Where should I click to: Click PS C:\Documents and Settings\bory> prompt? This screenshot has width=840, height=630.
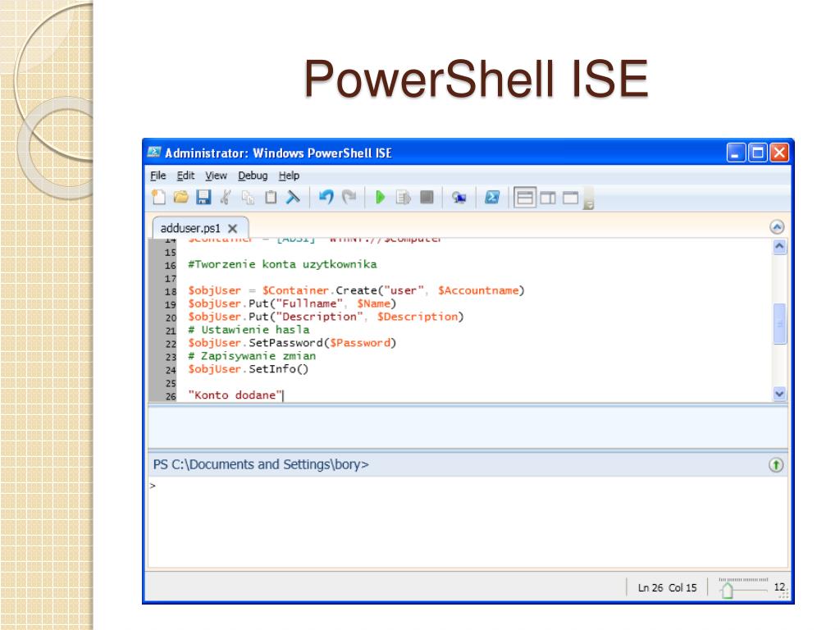[261, 464]
